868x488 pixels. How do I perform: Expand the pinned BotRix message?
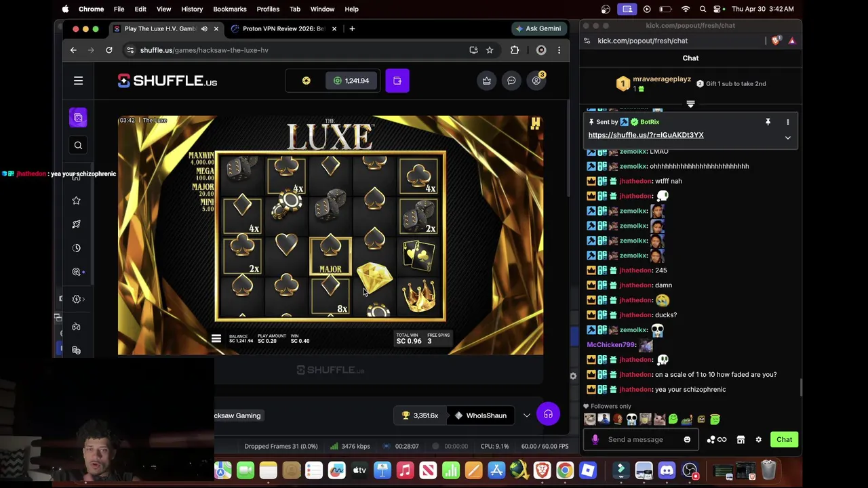(x=787, y=138)
